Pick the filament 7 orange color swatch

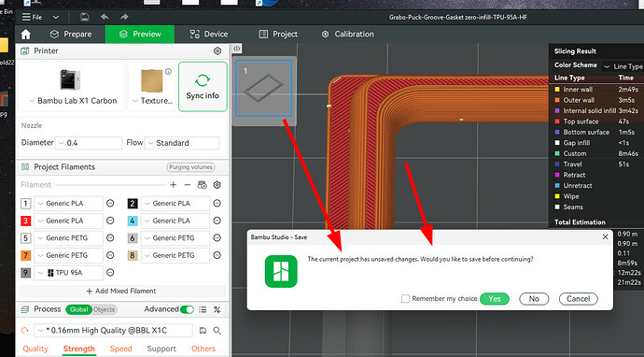tap(25, 255)
